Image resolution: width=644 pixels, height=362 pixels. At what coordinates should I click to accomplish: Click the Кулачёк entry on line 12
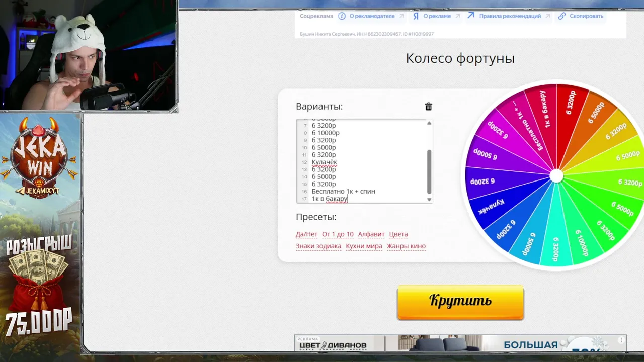point(324,162)
